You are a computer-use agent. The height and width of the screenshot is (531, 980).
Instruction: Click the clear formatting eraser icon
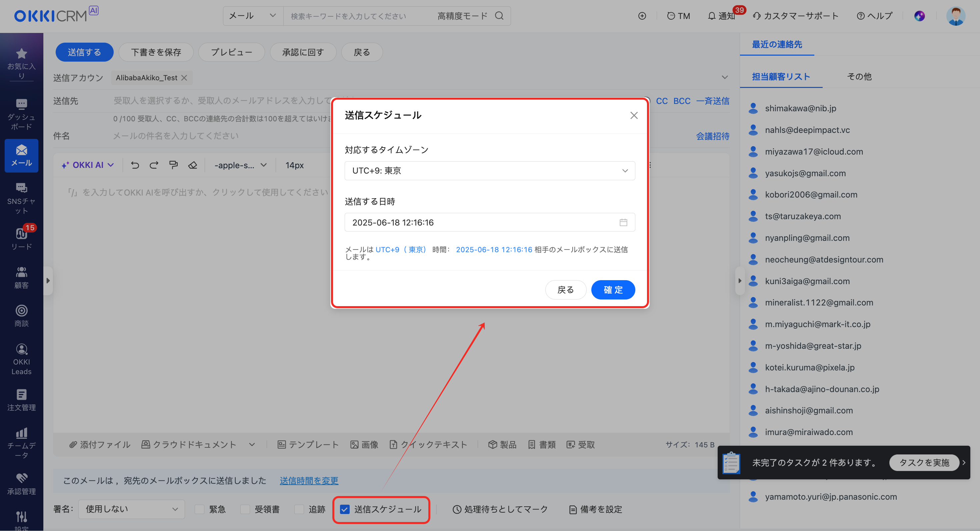click(x=193, y=165)
